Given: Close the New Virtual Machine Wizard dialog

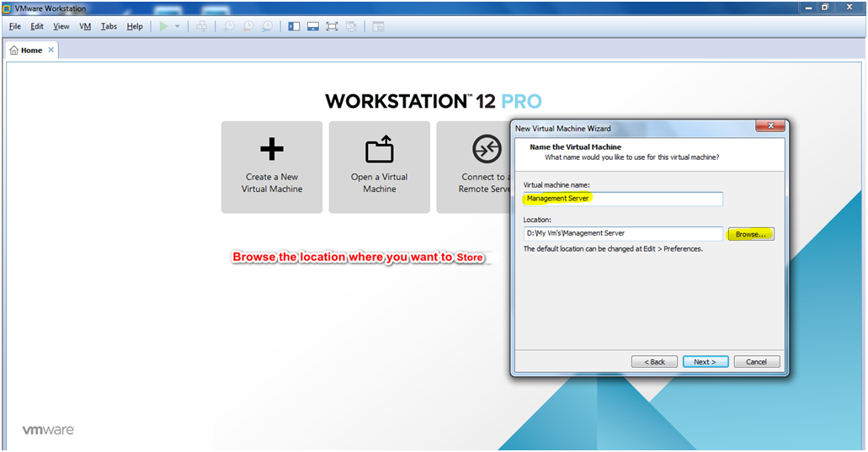Looking at the screenshot, I should 770,126.
